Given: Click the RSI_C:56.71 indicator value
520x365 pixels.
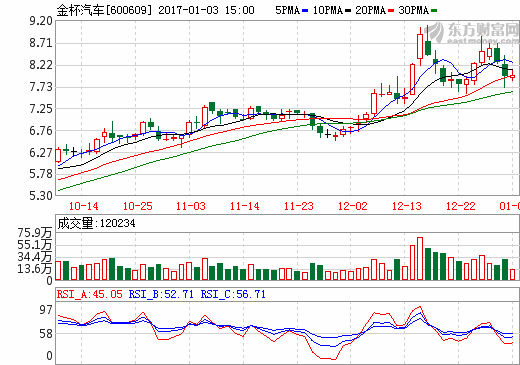Looking at the screenshot, I should 233,294.
